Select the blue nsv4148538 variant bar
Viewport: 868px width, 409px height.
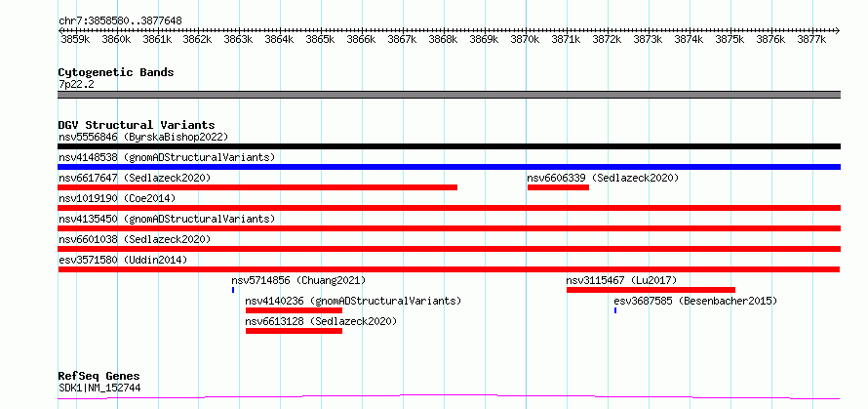(x=449, y=167)
